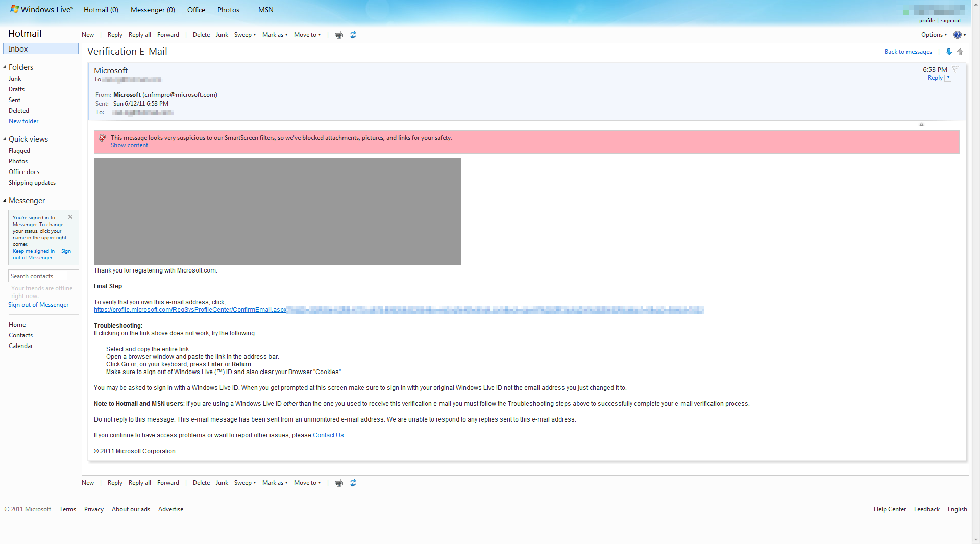
Task: Click the New folder link
Action: click(23, 121)
